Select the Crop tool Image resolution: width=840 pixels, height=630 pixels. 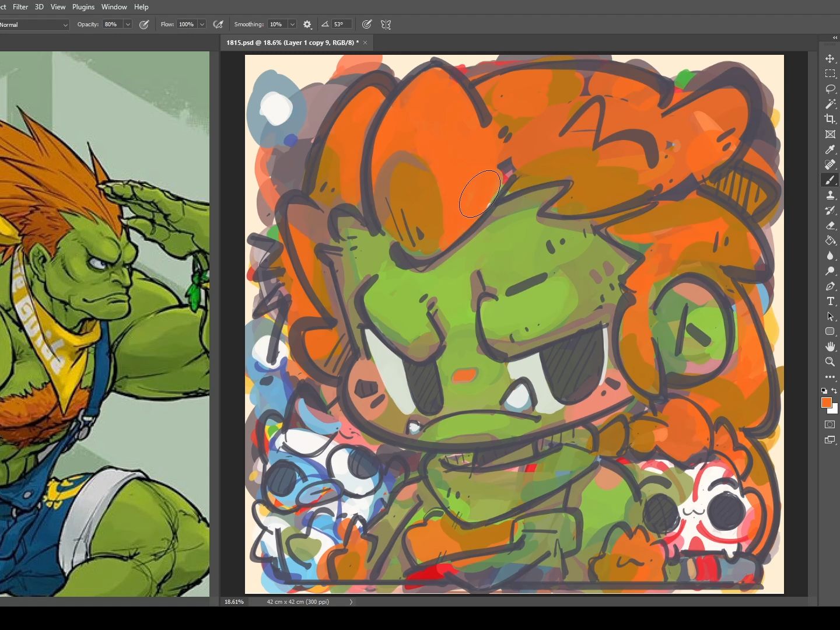click(830, 119)
